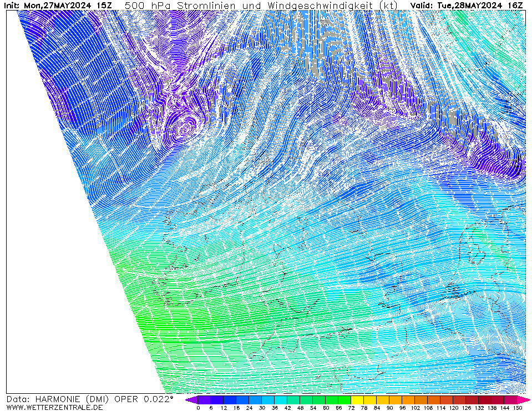Click the purple arrow at legend start
Screen dimensions: 532x411
(192, 400)
